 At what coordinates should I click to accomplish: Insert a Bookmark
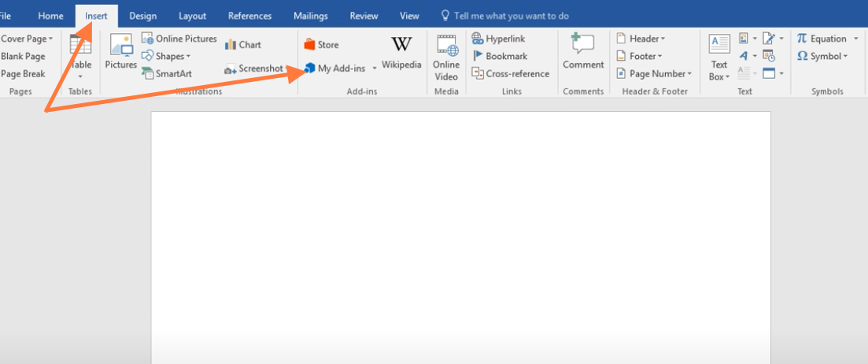coord(500,57)
